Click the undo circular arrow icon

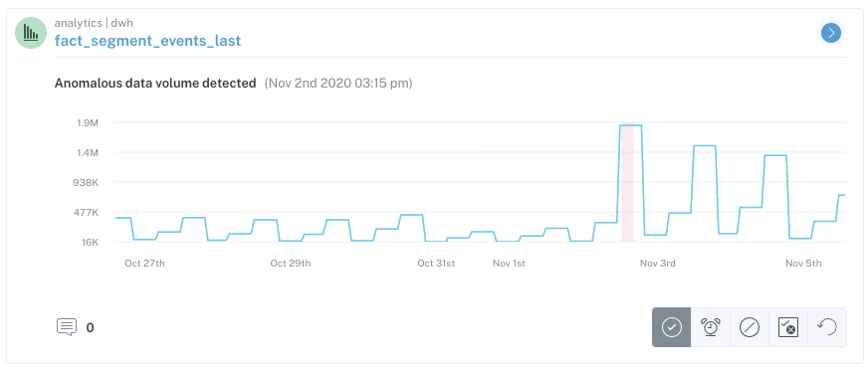(x=827, y=327)
